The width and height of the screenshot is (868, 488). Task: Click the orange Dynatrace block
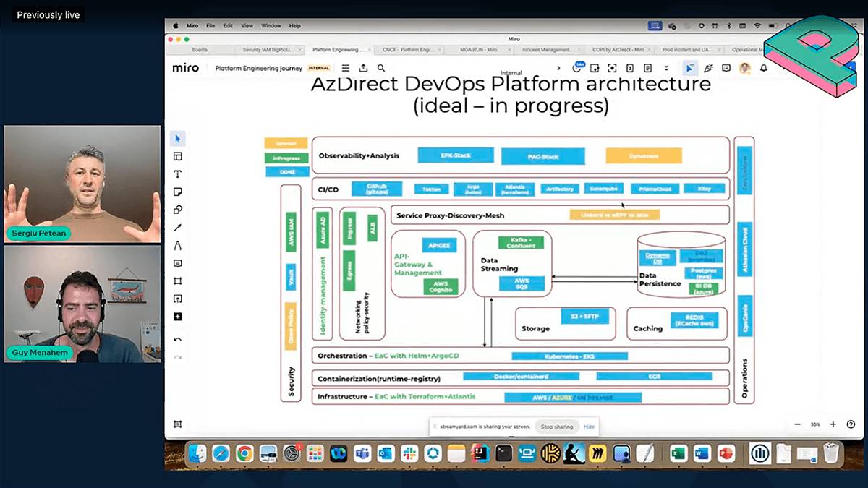point(644,155)
